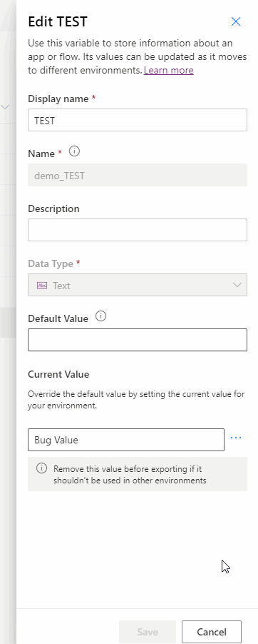The height and width of the screenshot is (644, 258).
Task: Click the Current Value field with Bug Value
Action: tap(126, 440)
